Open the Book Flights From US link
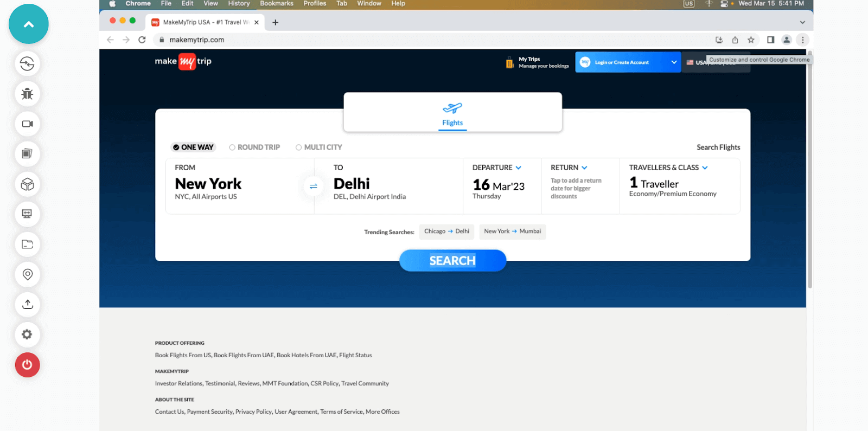This screenshot has width=868, height=431. tap(183, 355)
